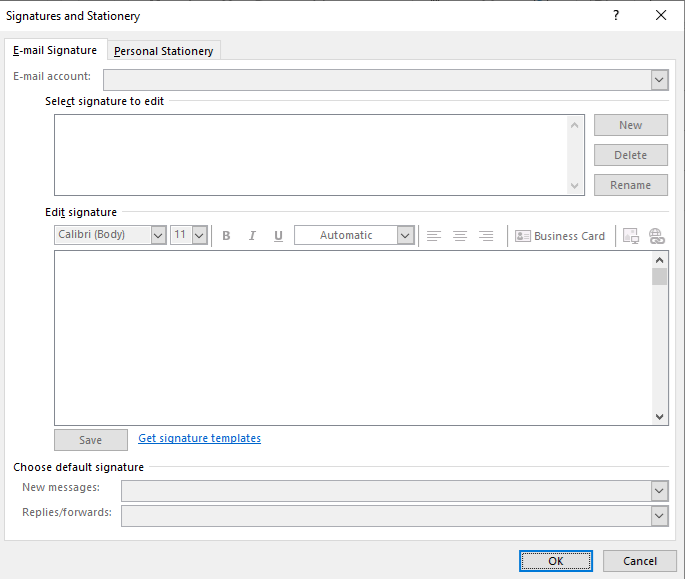Align signature text left
Screen dimensions: 685x579
(434, 236)
